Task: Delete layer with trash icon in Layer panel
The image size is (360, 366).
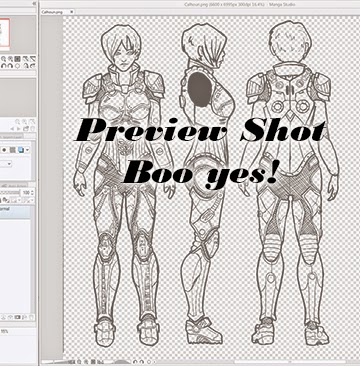Action: (x=31, y=317)
